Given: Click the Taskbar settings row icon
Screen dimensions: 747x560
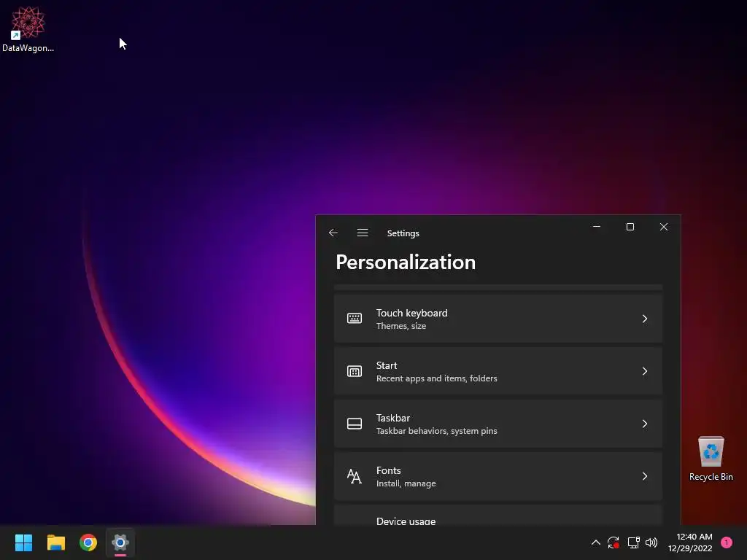Looking at the screenshot, I should tap(355, 424).
